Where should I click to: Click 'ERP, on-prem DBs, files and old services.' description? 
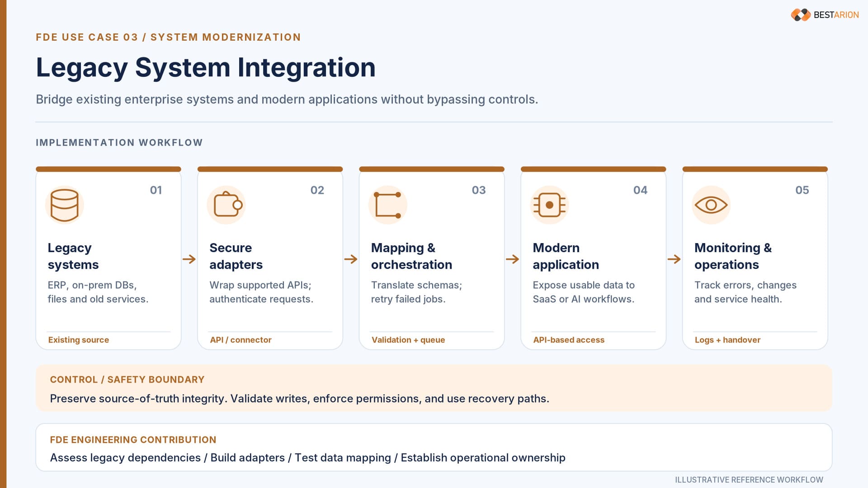[98, 292]
